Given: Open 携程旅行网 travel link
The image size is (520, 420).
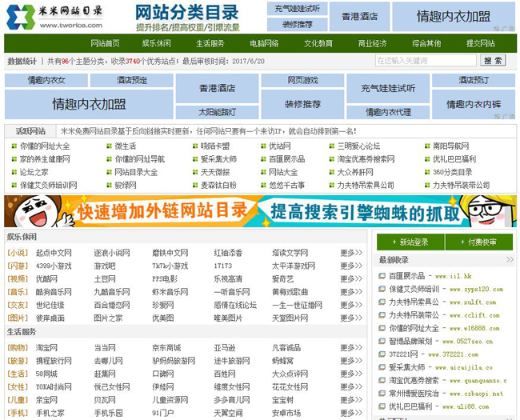Looking at the screenshot, I should tap(54, 361).
